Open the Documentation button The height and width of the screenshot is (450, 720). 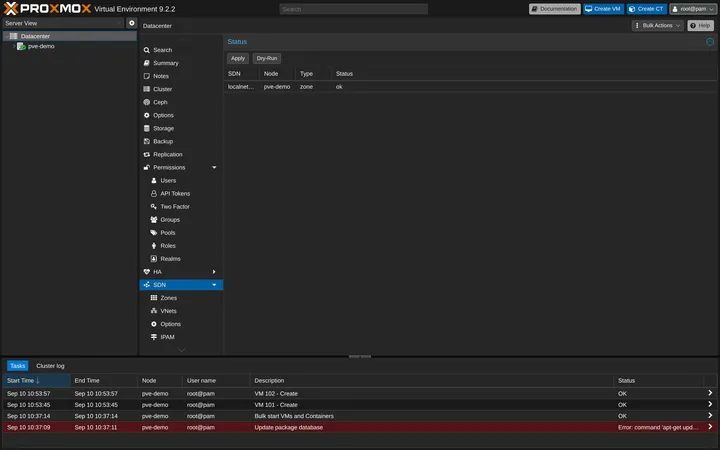point(555,9)
